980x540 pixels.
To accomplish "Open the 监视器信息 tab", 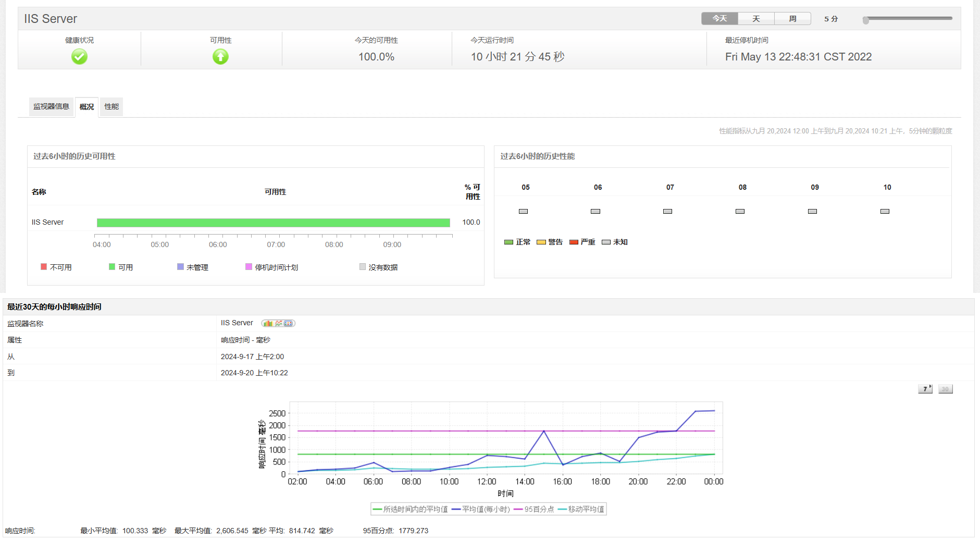I will click(51, 107).
